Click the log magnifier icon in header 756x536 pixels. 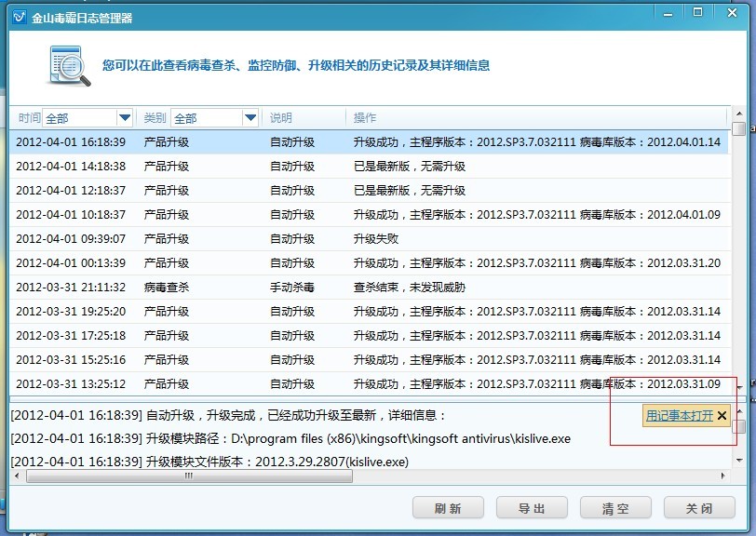tap(68, 66)
